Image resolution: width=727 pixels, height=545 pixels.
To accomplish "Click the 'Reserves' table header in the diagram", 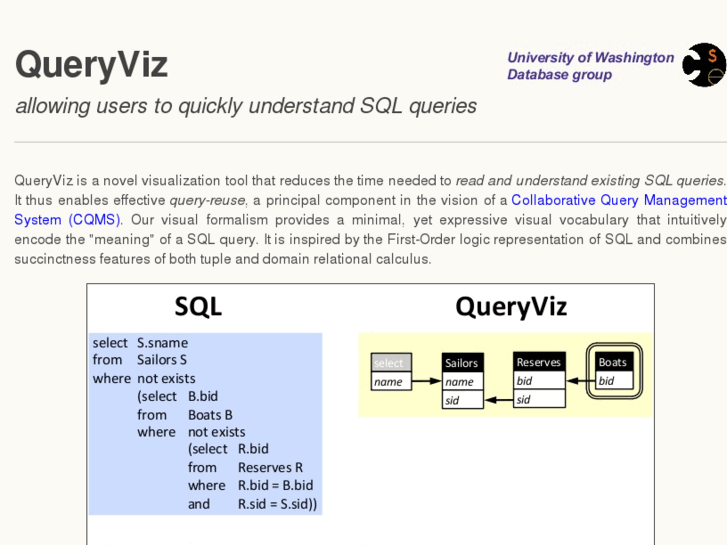I will click(x=539, y=362).
